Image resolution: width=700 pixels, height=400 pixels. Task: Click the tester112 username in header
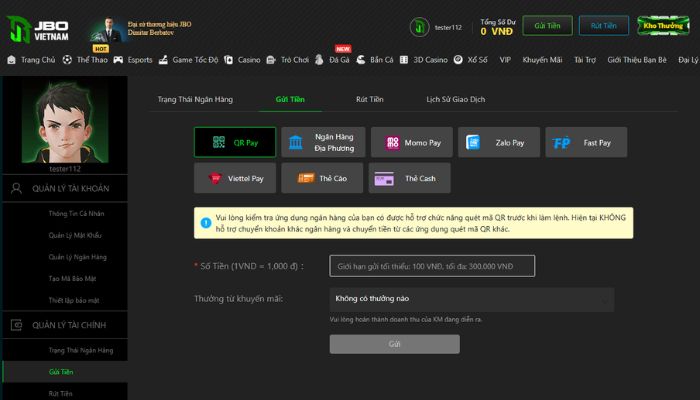tap(448, 27)
